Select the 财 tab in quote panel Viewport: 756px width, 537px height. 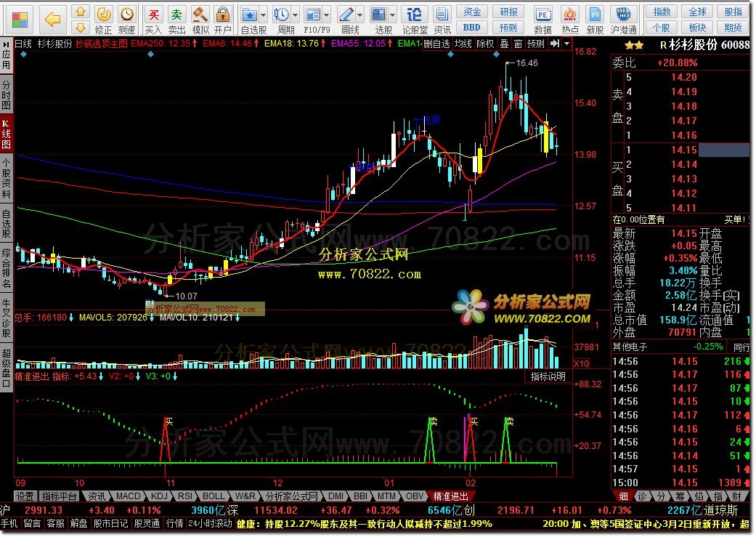pyautogui.click(x=736, y=496)
